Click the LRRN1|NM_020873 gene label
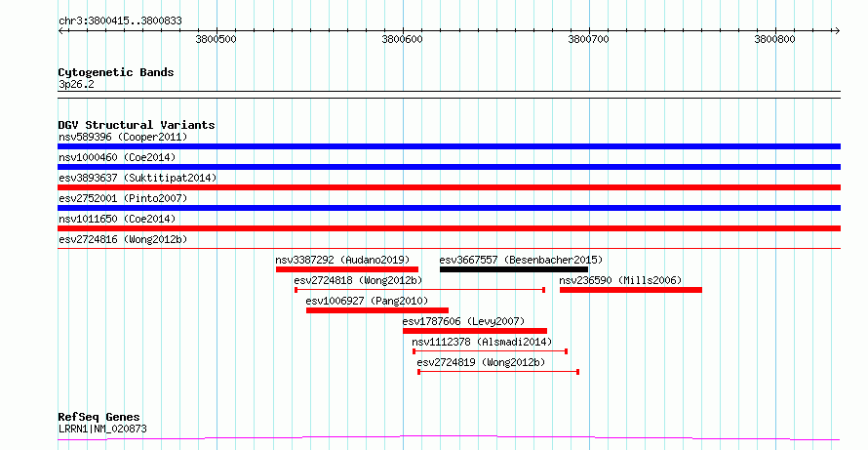Image resolution: width=868 pixels, height=450 pixels. (x=102, y=429)
